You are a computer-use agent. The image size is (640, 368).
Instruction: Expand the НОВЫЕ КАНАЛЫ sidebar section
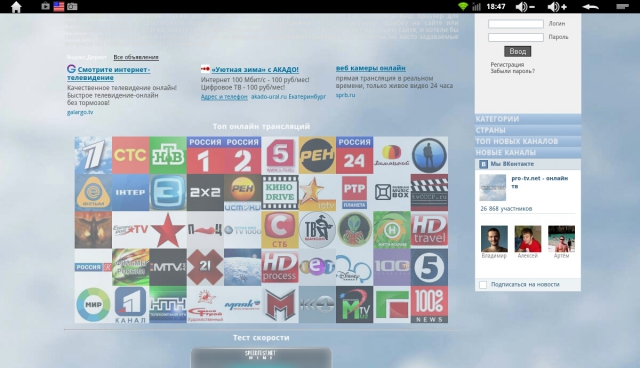[x=528, y=153]
